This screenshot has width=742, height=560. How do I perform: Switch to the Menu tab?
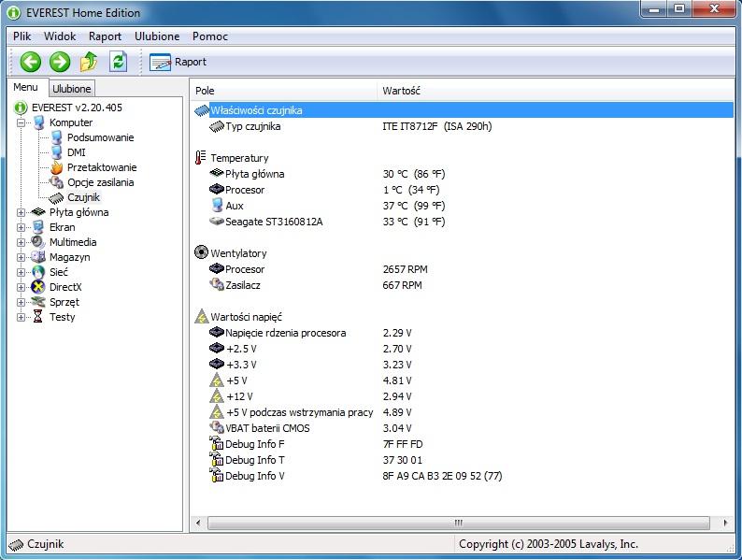(25, 88)
